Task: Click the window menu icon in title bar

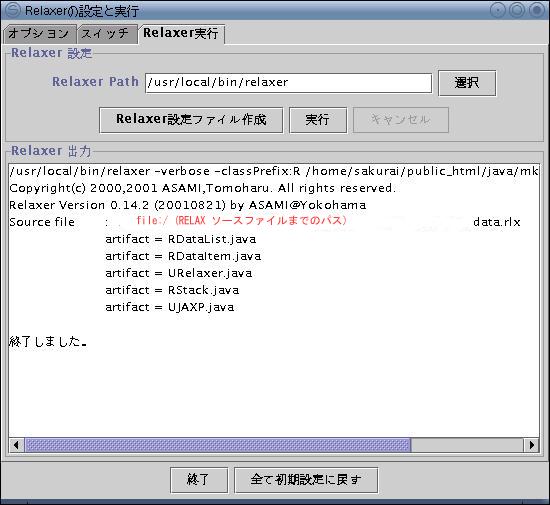Action: tap(13, 10)
